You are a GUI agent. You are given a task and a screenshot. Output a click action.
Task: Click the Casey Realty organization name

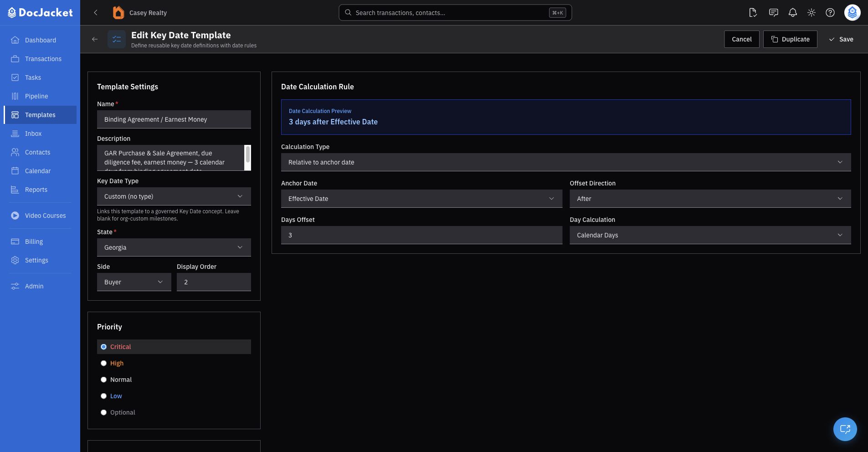(x=148, y=13)
